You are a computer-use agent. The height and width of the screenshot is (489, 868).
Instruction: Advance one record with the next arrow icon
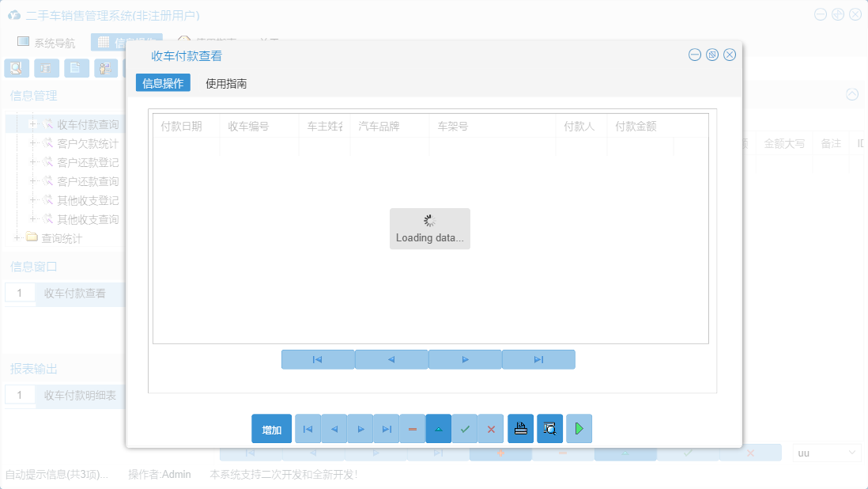point(360,428)
